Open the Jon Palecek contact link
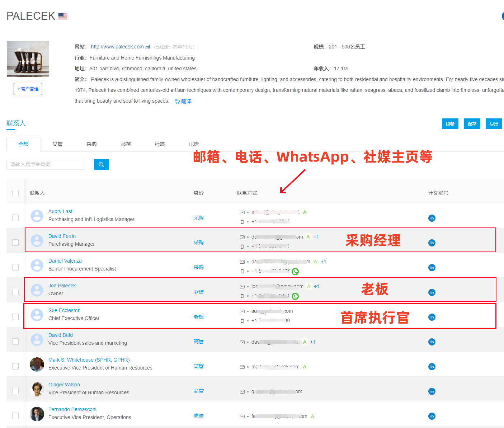This screenshot has width=504, height=428. (62, 286)
